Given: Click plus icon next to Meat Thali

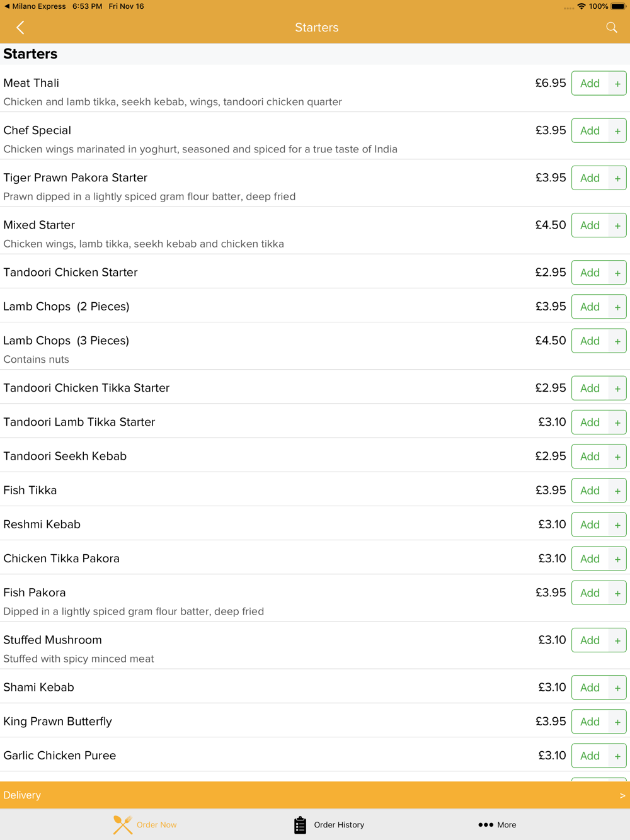Looking at the screenshot, I should point(617,83).
